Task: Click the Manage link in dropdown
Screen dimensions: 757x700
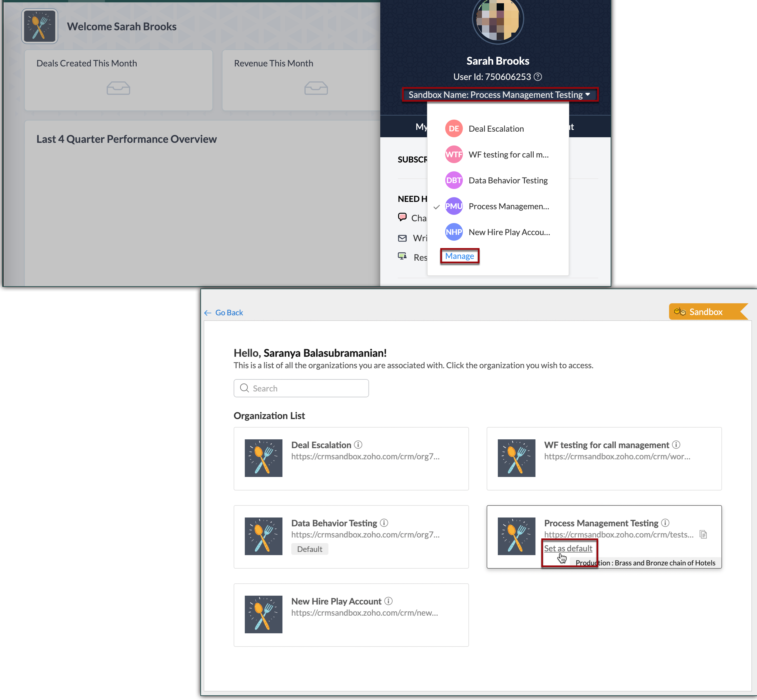Action: coord(459,256)
